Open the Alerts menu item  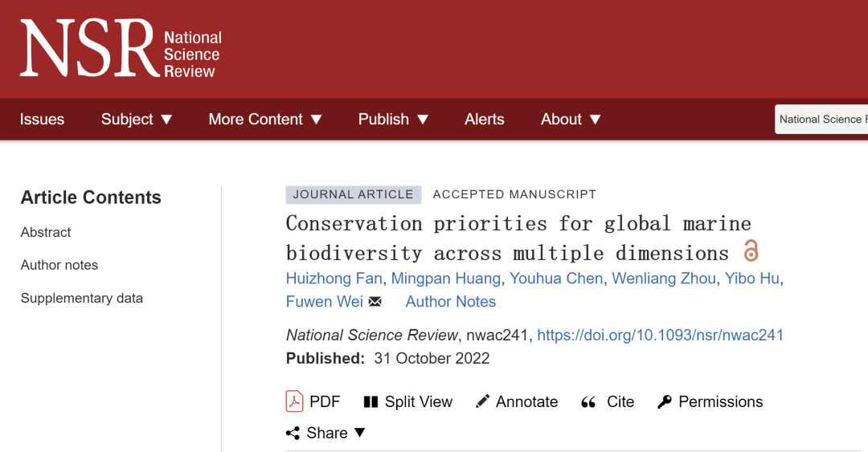point(485,119)
